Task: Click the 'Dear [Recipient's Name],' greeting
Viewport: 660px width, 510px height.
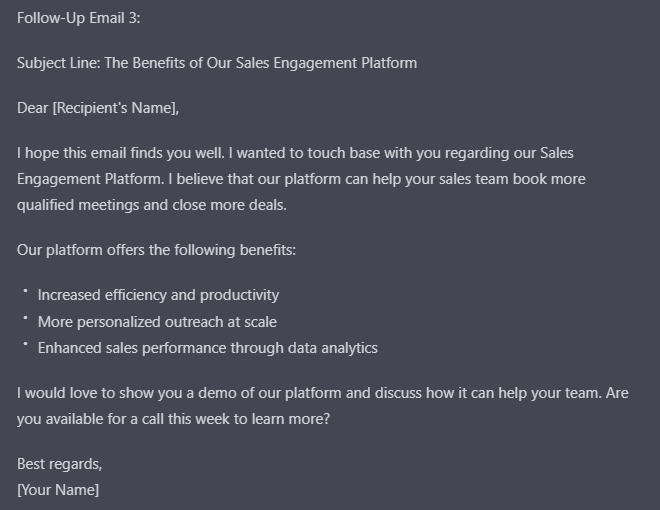Action: click(x=98, y=108)
